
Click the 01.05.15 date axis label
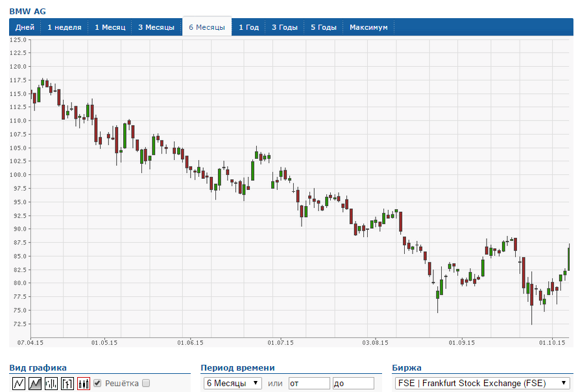(x=104, y=343)
